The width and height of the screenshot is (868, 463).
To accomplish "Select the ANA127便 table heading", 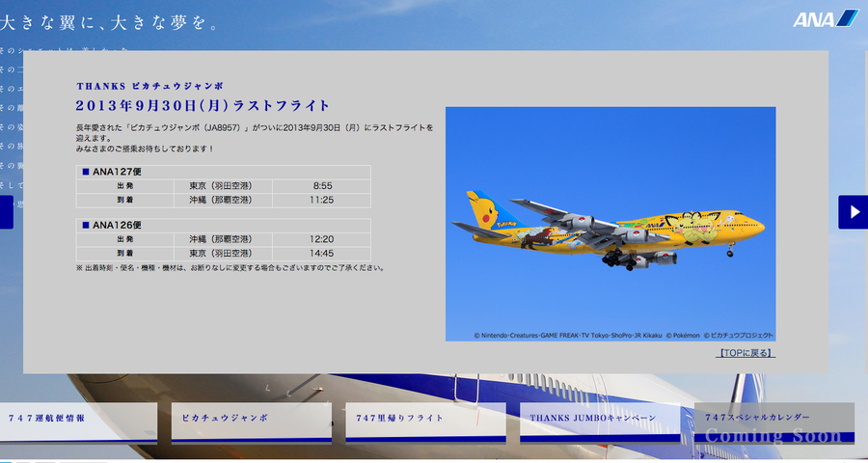I will coord(223,172).
